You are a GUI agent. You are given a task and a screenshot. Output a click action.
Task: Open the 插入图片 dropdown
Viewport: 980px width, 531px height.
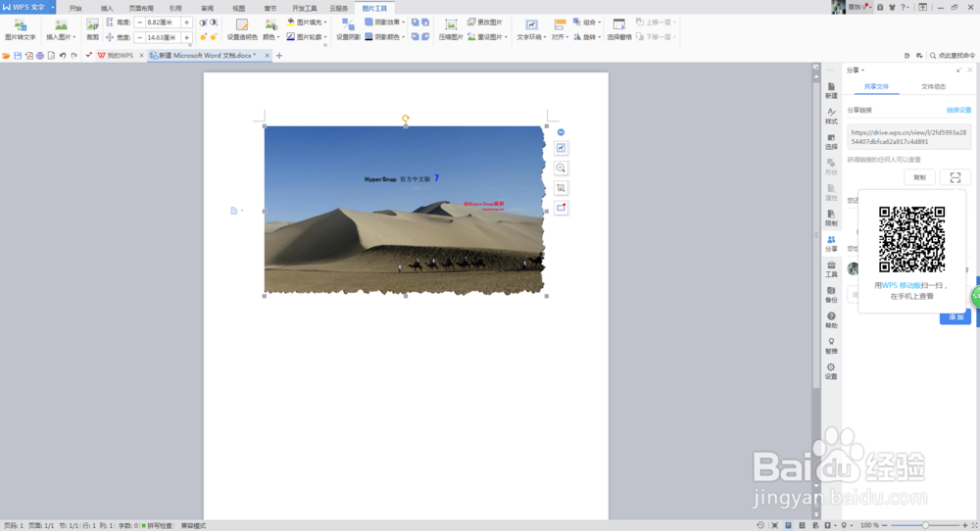[x=61, y=37]
